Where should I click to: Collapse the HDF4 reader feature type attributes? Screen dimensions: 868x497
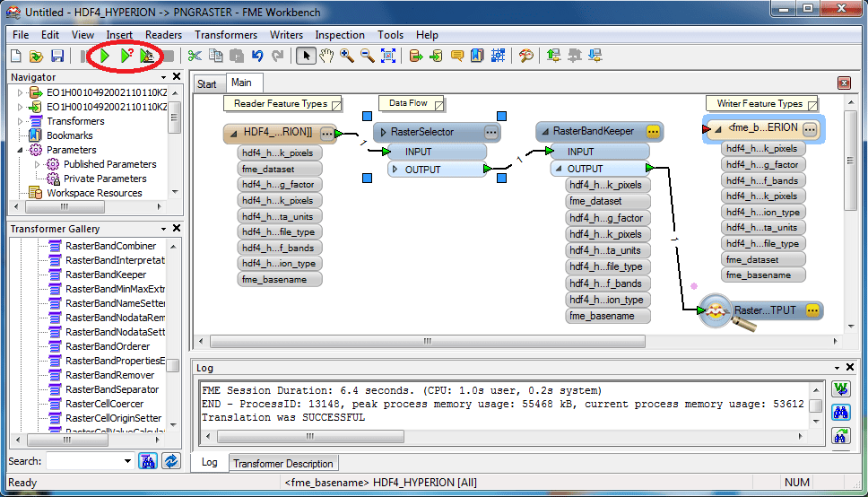234,133
